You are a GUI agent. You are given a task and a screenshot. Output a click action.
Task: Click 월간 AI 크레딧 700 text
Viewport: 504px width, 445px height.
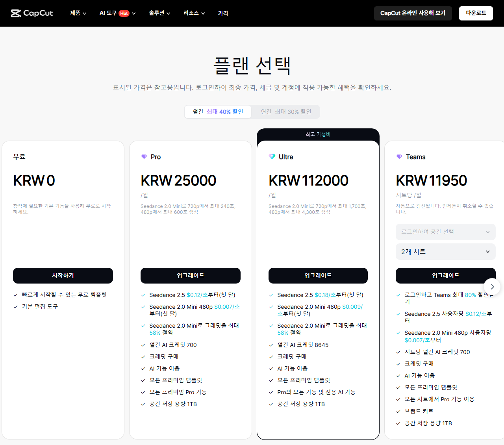tap(173, 345)
